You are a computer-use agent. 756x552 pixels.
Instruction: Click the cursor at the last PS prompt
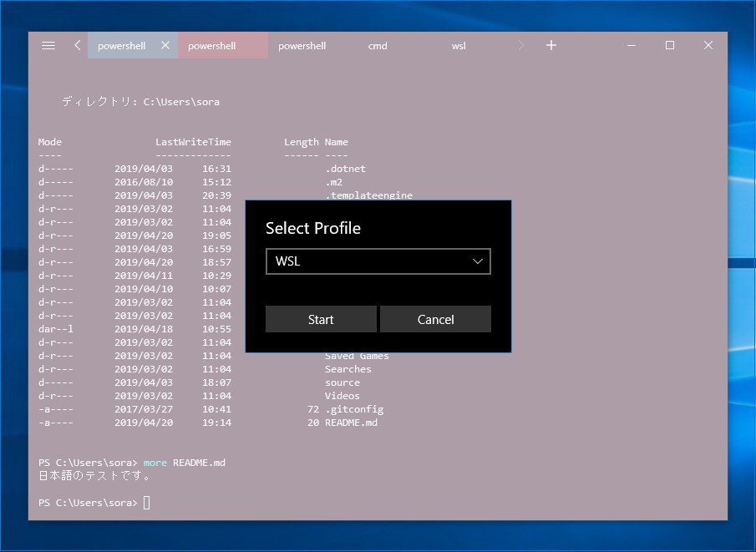point(146,503)
